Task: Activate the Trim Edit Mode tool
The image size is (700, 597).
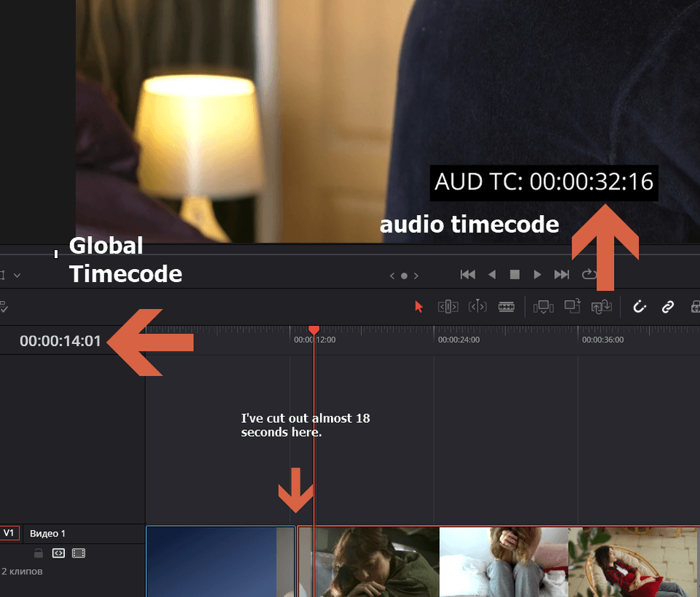Action: pyautogui.click(x=448, y=307)
